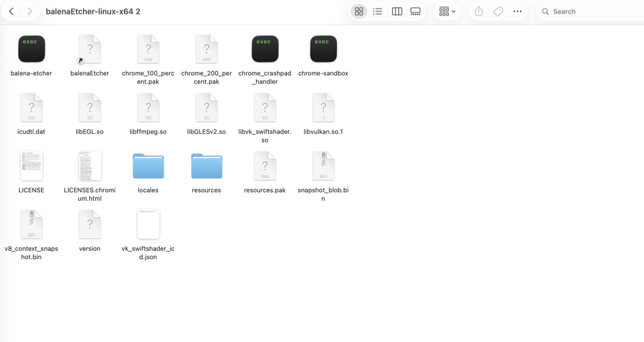Click the libEGL.so name label
Image resolution: width=644 pixels, height=342 pixels.
coord(90,132)
